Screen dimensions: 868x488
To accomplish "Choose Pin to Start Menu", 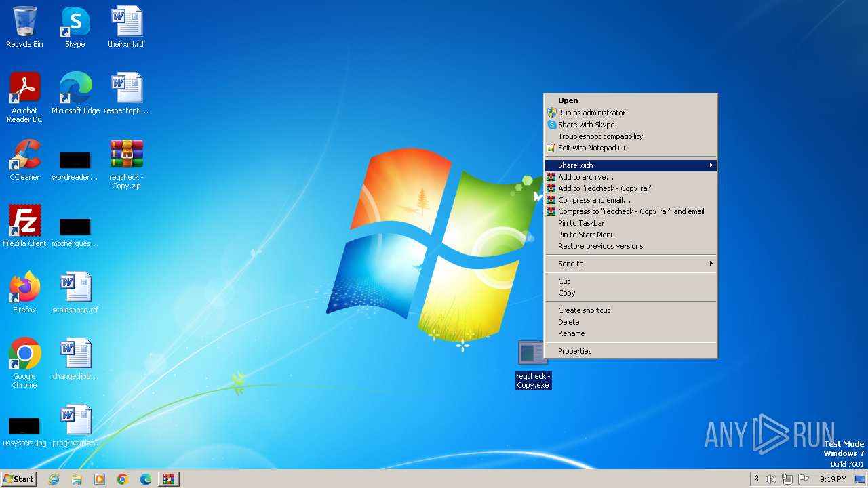I will coord(631,235).
